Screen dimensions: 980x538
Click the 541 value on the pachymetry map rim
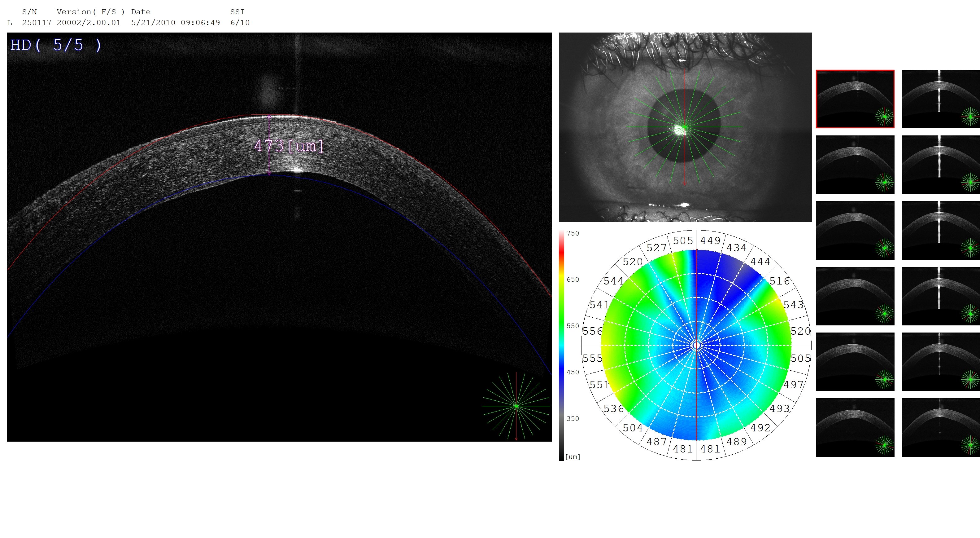tap(599, 305)
